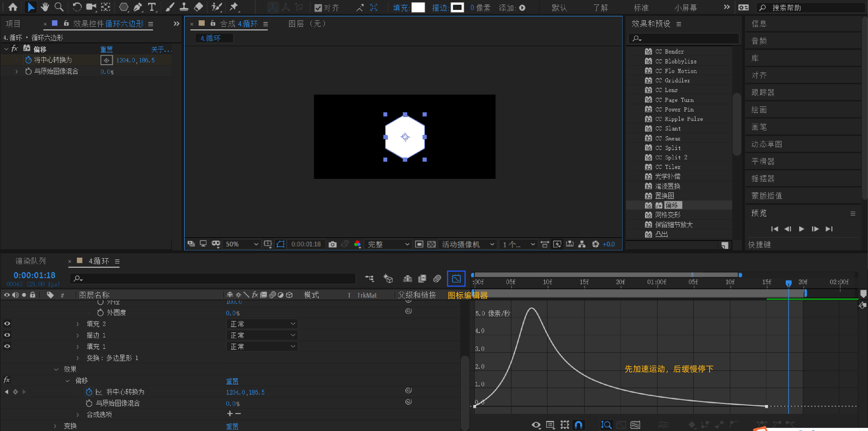Screen dimensions: 868x431
Task: Expand the 合成选项 group
Action: [77, 415]
